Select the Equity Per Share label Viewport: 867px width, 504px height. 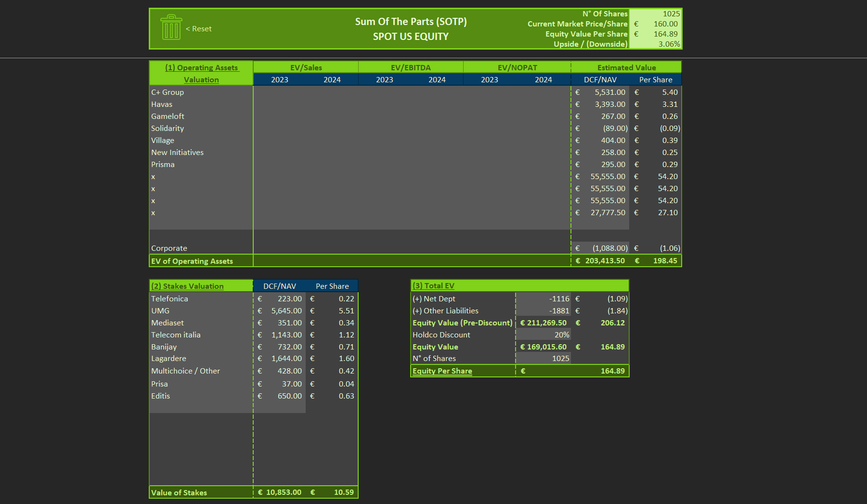442,371
